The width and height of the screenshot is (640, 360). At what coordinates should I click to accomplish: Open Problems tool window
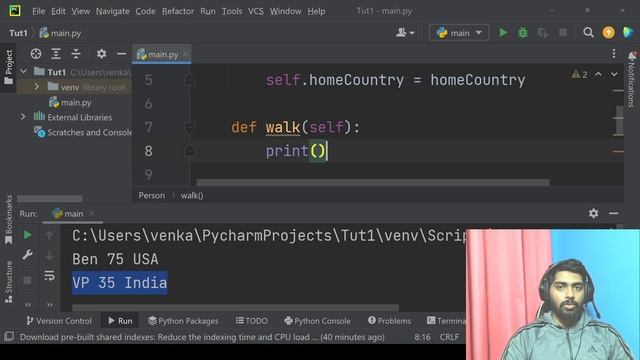click(x=389, y=321)
